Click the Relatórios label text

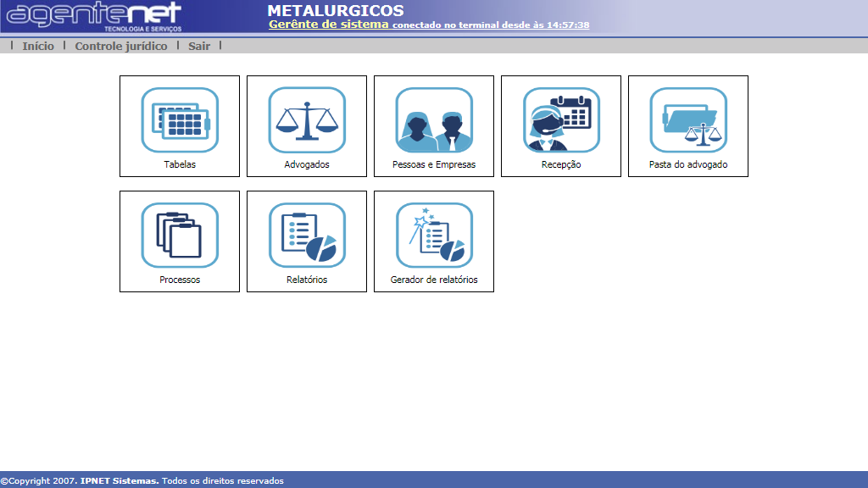(x=307, y=280)
